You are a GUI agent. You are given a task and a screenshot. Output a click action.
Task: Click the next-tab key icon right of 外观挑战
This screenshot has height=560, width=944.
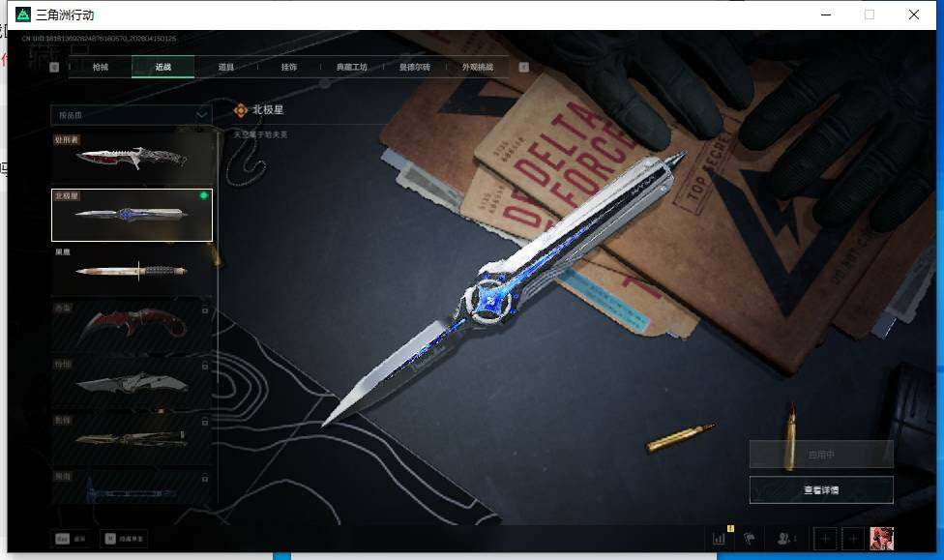(x=524, y=67)
